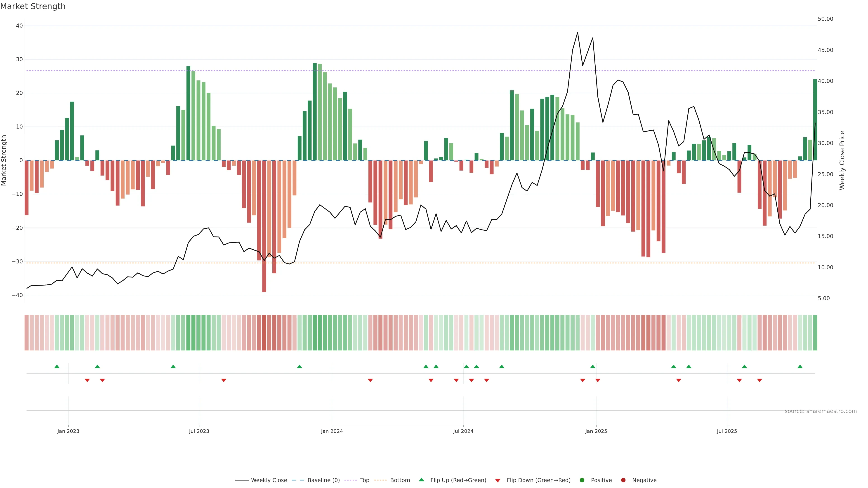Click the Jul 2025 x-axis label
This screenshot has height=488, width=868.
click(727, 431)
